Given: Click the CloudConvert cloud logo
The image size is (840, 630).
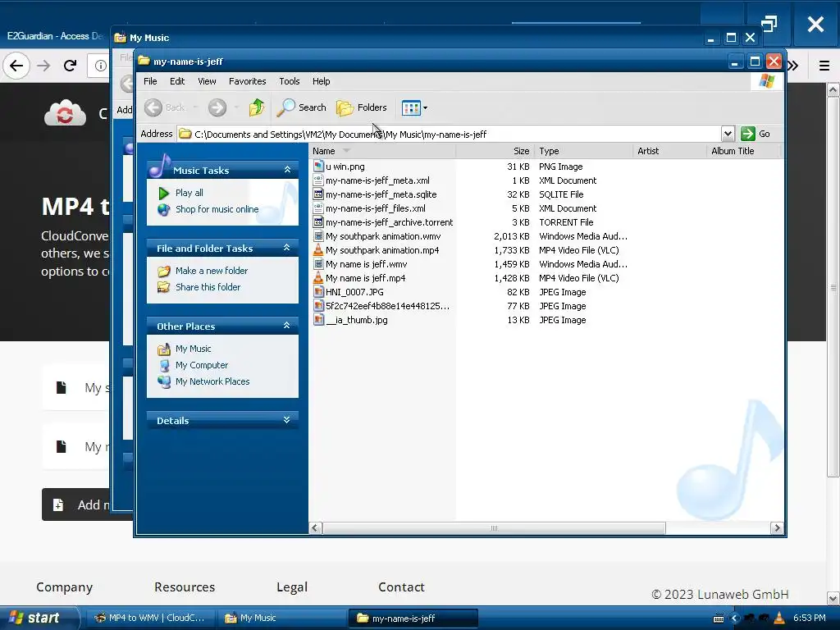Looking at the screenshot, I should click(65, 113).
